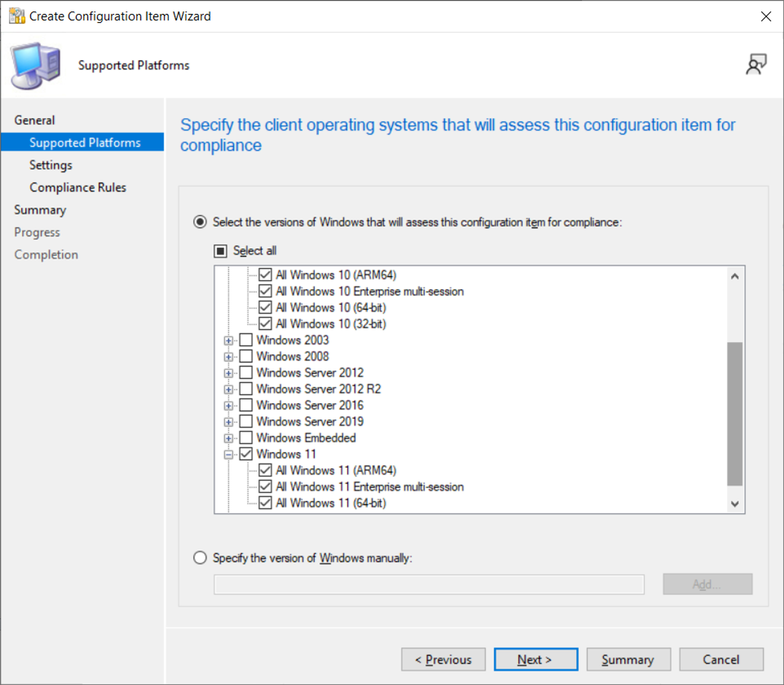Collapse the Windows 11 tree node
Image resolution: width=784 pixels, height=685 pixels.
(x=228, y=454)
